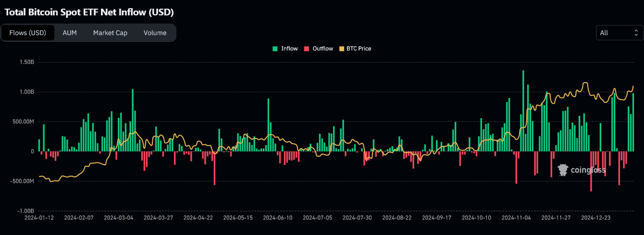Viewport: 644px width, 235px height.
Task: Click the 1.50B y-axis label
Action: coord(26,62)
